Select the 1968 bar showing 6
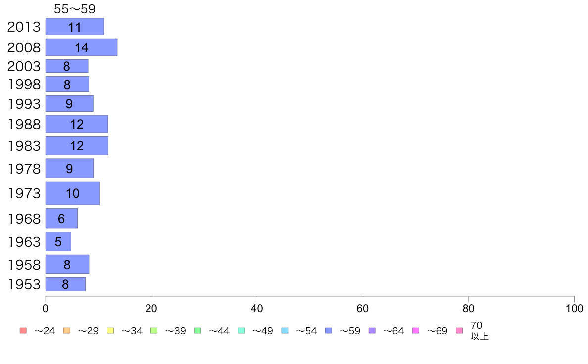This screenshot has width=588, height=364. click(61, 218)
